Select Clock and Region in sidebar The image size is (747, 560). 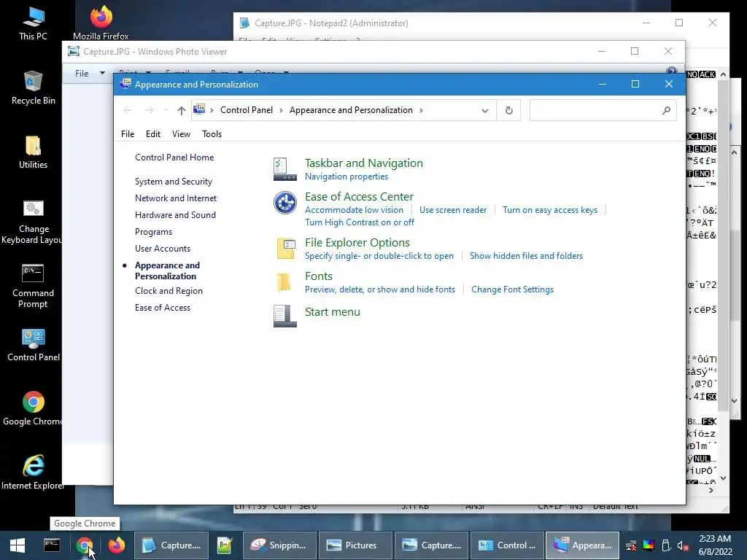(x=169, y=291)
